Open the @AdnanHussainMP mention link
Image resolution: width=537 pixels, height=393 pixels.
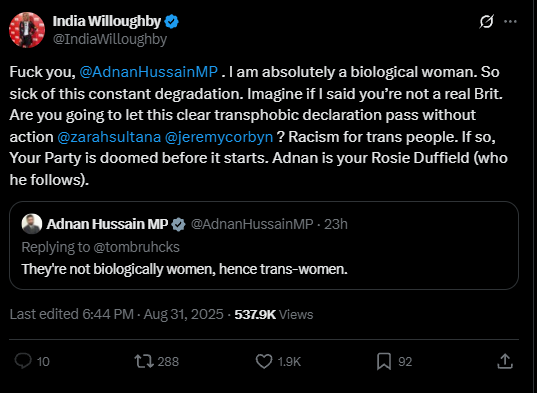coord(149,72)
